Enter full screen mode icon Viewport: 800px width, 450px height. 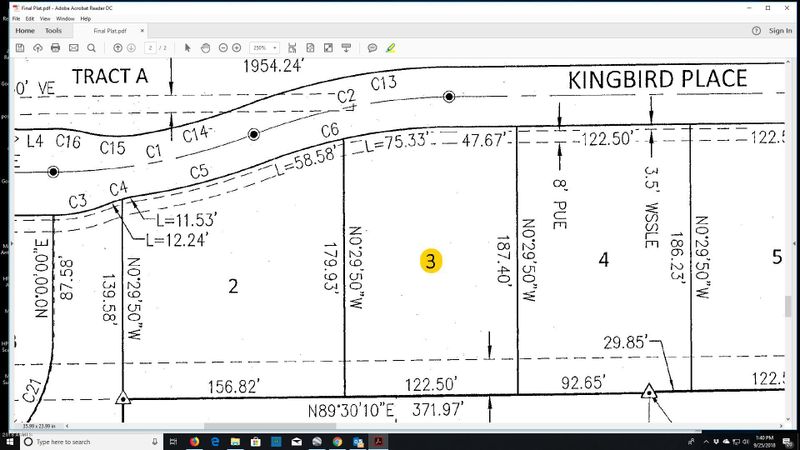point(328,48)
